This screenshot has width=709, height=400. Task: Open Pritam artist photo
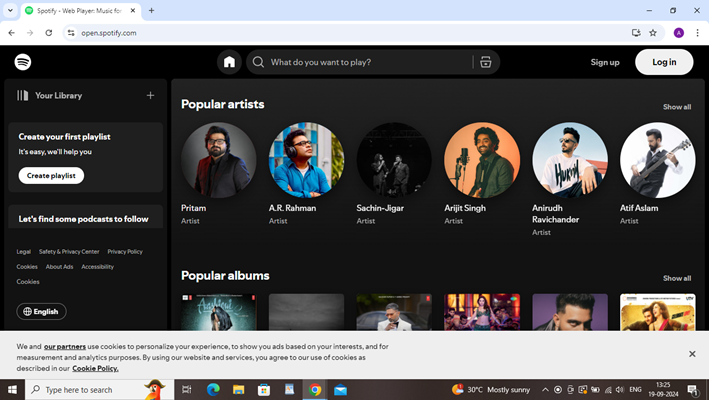[219, 160]
